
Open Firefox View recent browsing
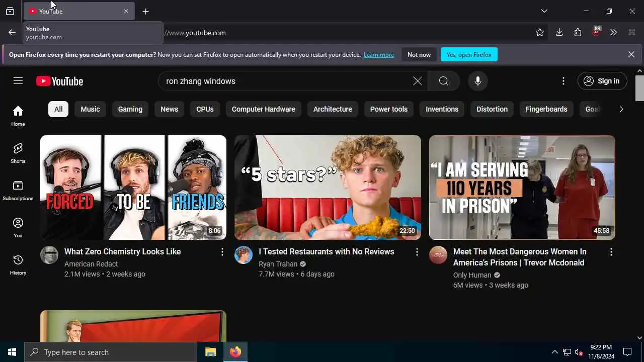click(10, 11)
